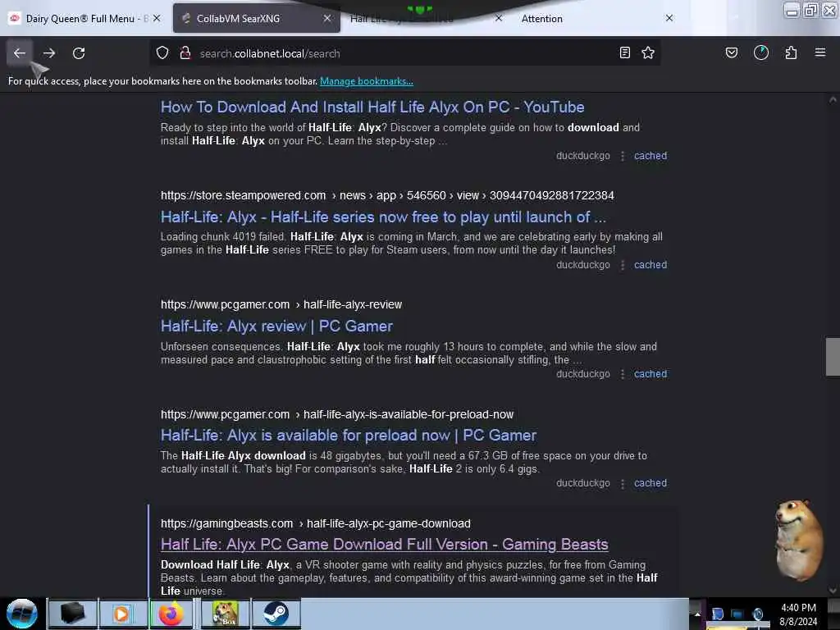Open the cached link for the preload result
Screen dimensions: 840x630
651,483
